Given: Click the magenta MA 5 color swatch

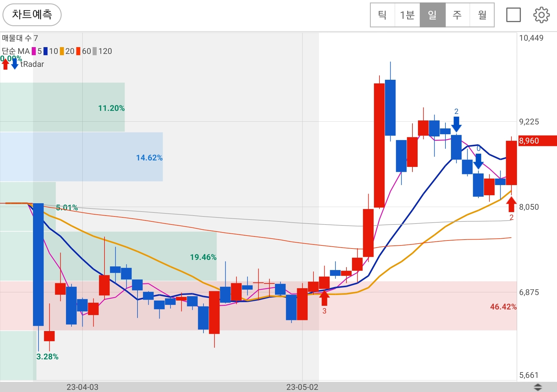Looking at the screenshot, I should (34, 51).
